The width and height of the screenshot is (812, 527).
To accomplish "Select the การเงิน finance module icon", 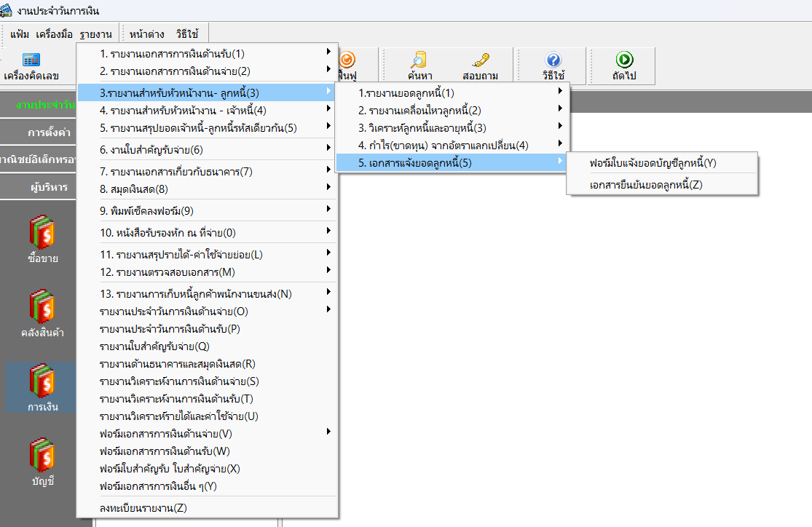I will click(x=42, y=388).
